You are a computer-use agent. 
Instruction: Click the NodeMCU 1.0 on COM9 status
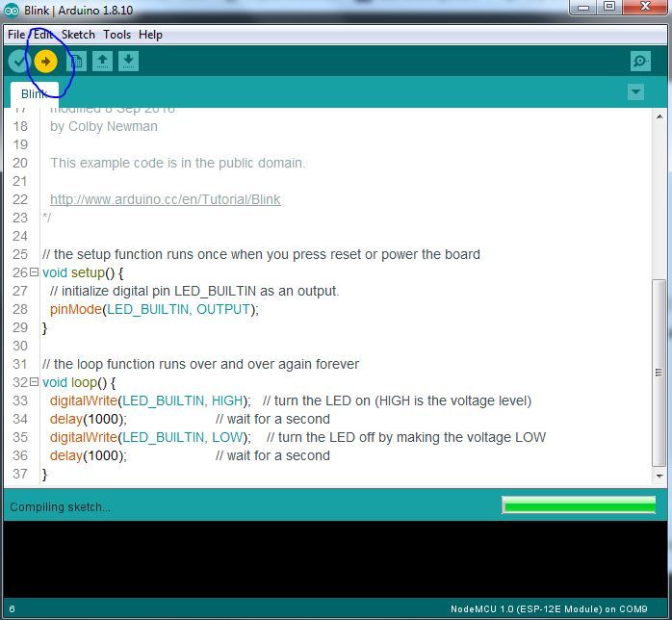[549, 608]
